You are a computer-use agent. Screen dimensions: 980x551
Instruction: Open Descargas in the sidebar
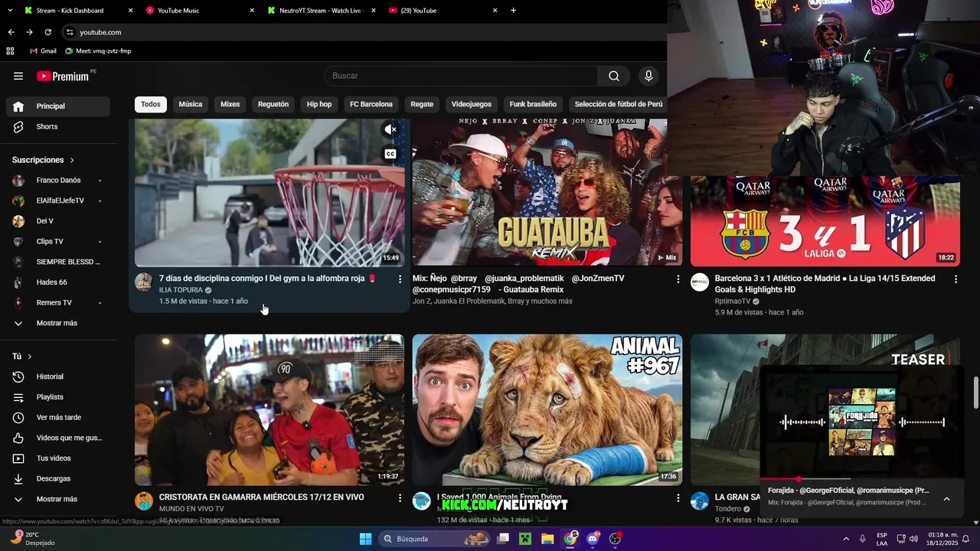point(58,478)
